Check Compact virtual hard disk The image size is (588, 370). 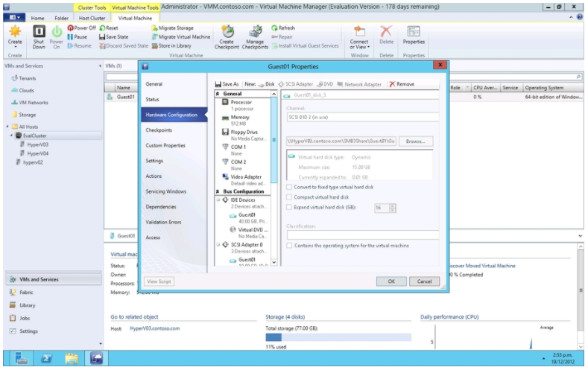coord(289,197)
